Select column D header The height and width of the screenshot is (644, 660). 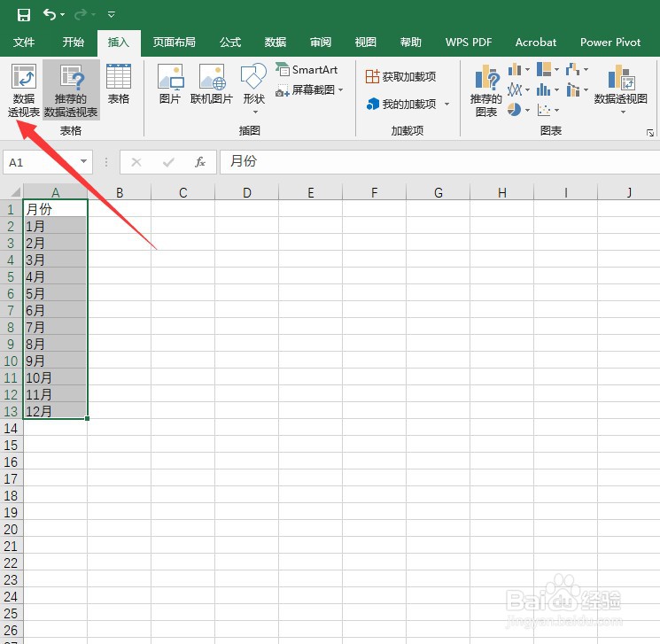246,193
